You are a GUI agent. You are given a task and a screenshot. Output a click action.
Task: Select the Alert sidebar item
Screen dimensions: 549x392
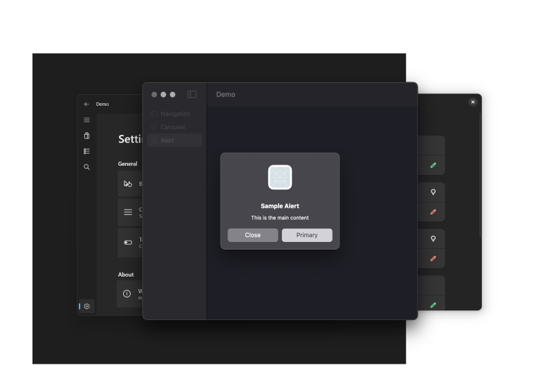tap(168, 140)
